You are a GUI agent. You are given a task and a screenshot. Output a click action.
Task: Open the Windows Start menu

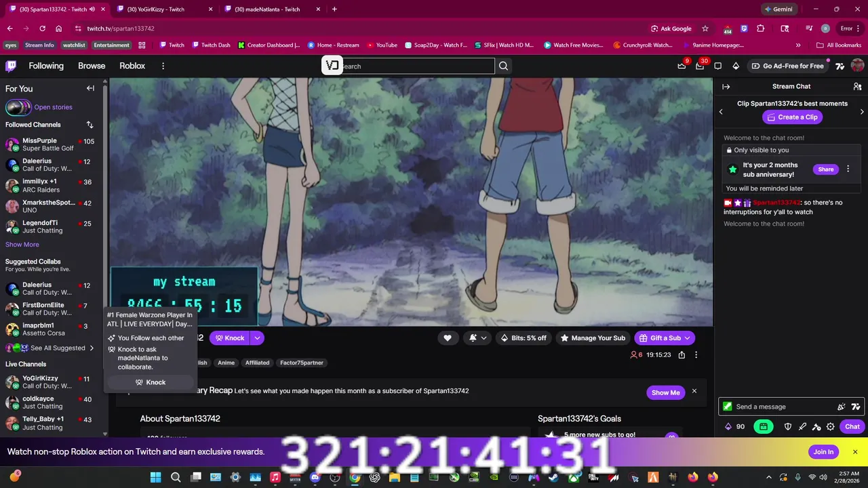(x=156, y=477)
